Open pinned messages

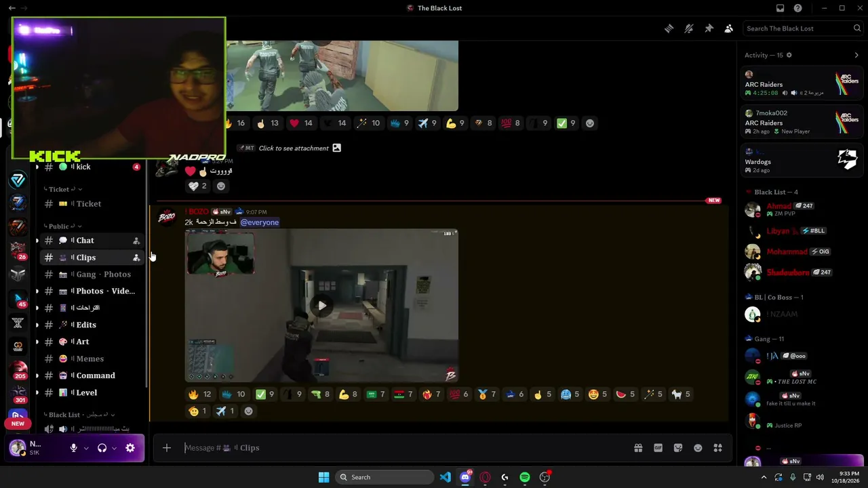point(709,28)
